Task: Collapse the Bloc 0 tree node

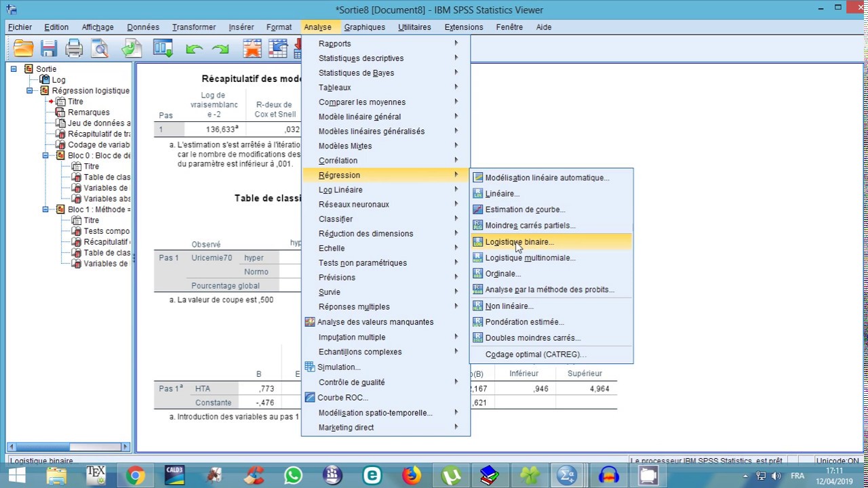Action: click(x=45, y=156)
